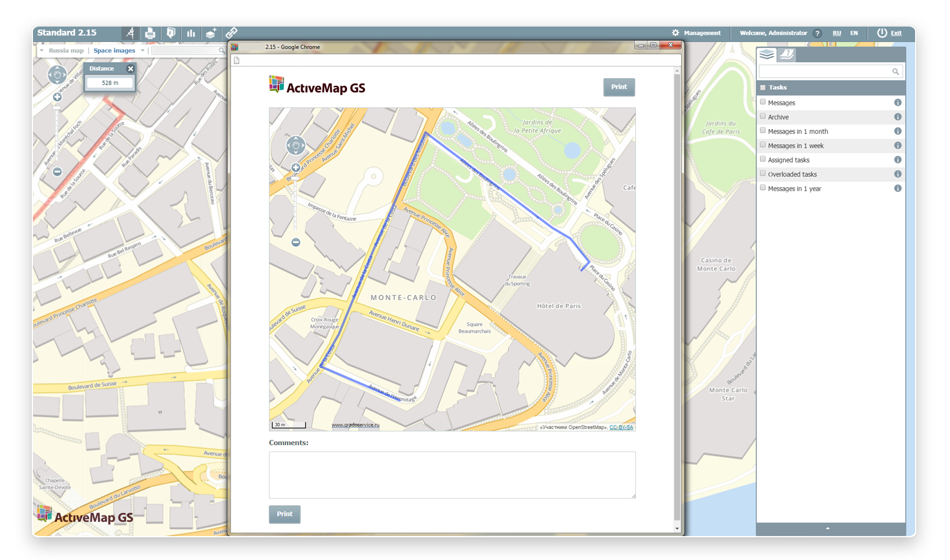
Task: Select the distance measurement compass tool
Action: pos(131,33)
